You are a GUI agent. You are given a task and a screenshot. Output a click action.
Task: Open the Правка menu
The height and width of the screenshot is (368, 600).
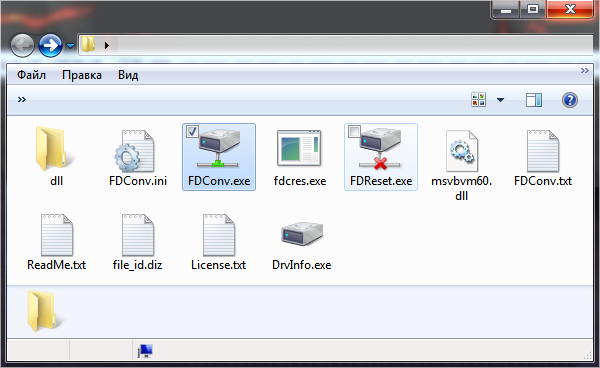pos(82,75)
